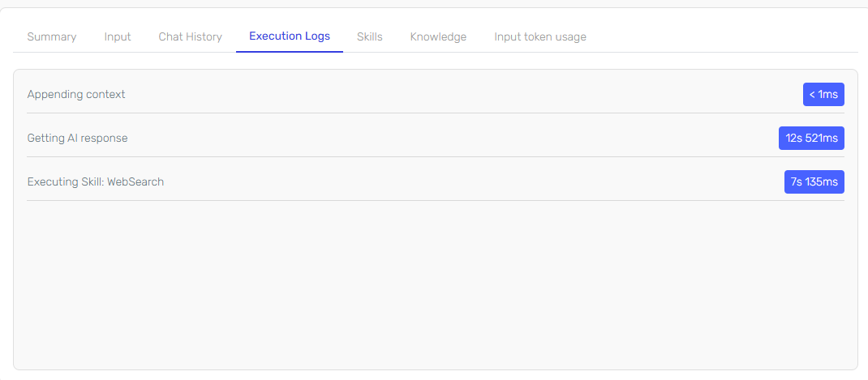Click the '7s 135ms' duration badge
868x380 pixels.
click(x=814, y=182)
